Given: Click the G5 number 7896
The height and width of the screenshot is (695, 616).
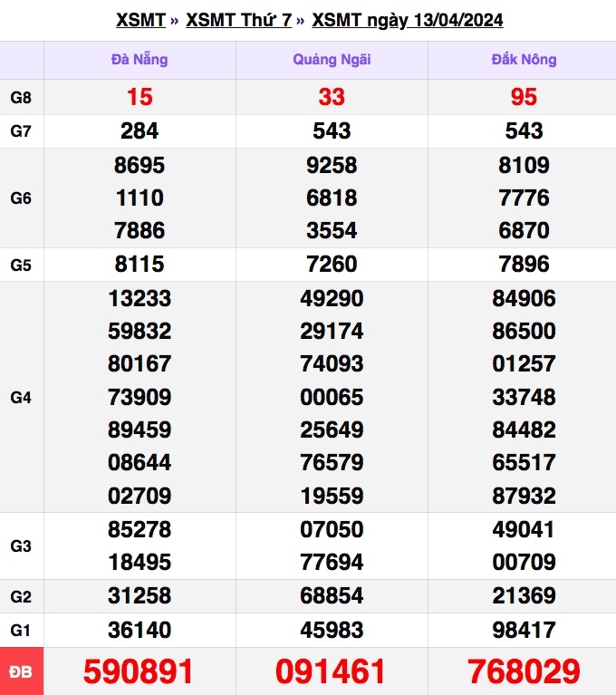Looking at the screenshot, I should pyautogui.click(x=524, y=265).
